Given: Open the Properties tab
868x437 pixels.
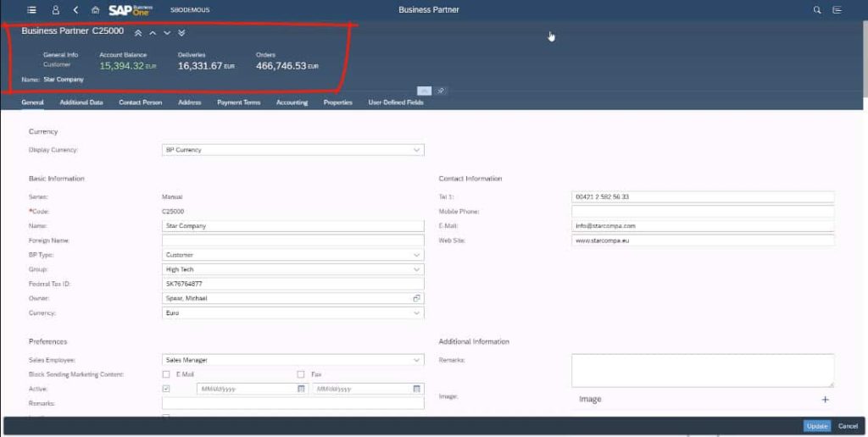Looking at the screenshot, I should tap(337, 102).
